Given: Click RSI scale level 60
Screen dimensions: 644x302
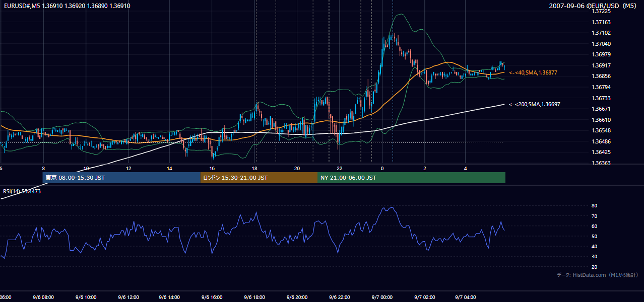Looking at the screenshot, I should pos(594,226).
